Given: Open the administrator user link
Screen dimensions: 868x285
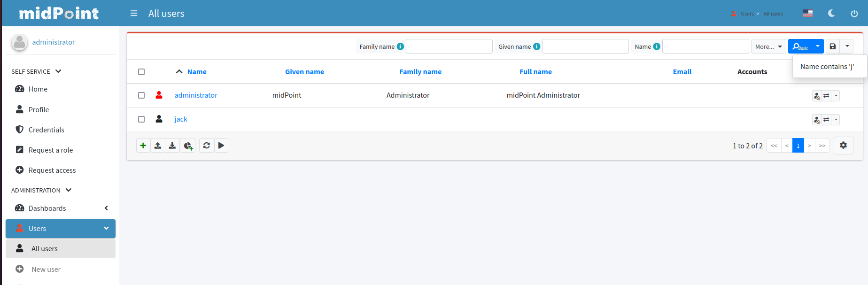Looking at the screenshot, I should pos(196,95).
